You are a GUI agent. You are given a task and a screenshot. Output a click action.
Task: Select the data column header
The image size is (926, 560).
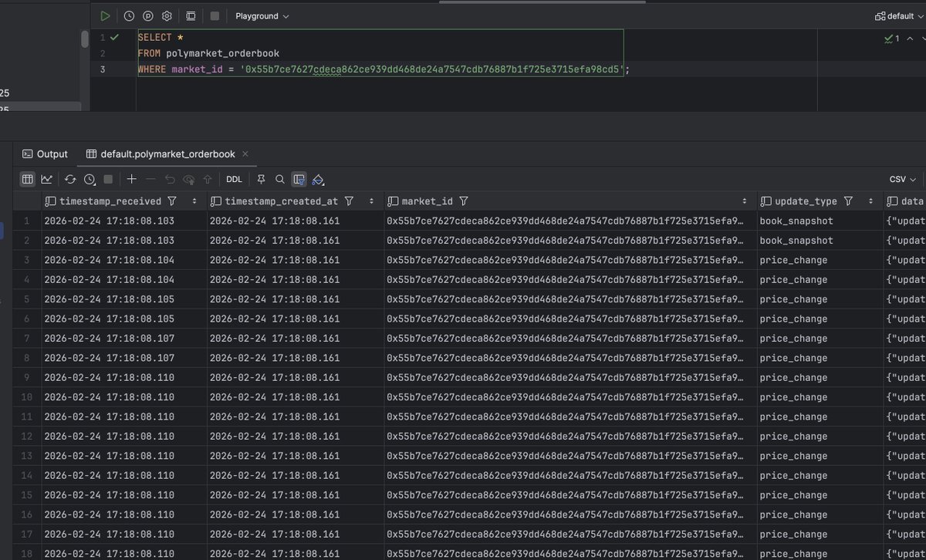tap(905, 201)
